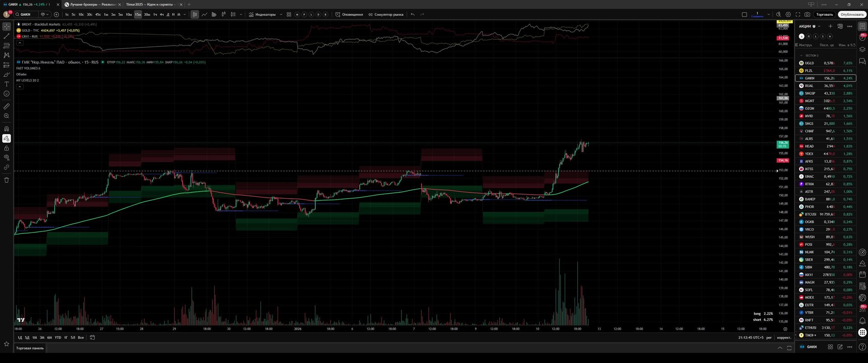Open BTCUSI row in watchlist
Screen dimensions: 868x363
point(826,214)
